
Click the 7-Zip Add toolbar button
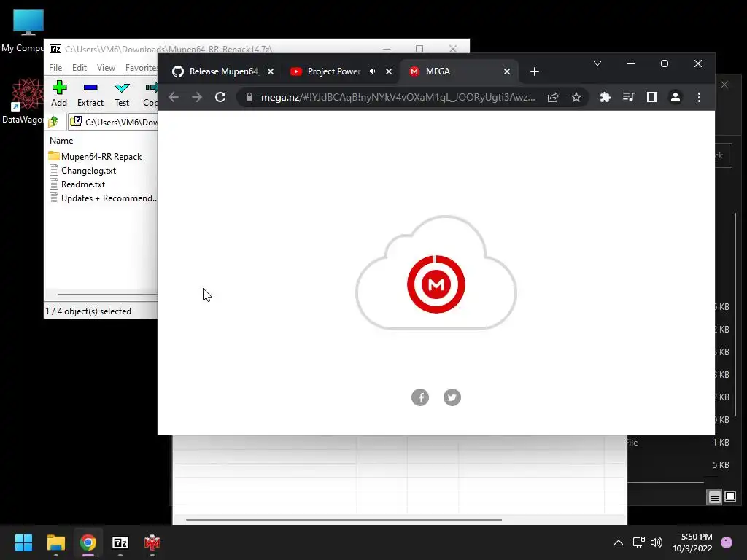tap(59, 93)
